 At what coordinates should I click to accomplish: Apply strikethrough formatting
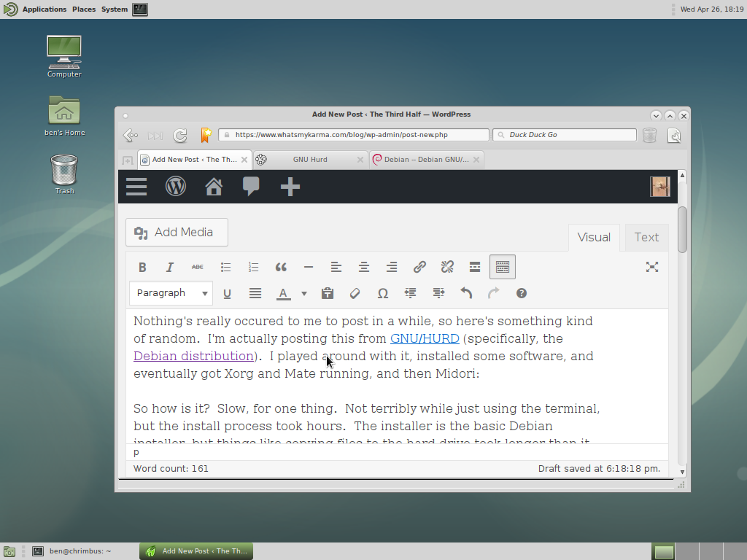[x=197, y=267]
